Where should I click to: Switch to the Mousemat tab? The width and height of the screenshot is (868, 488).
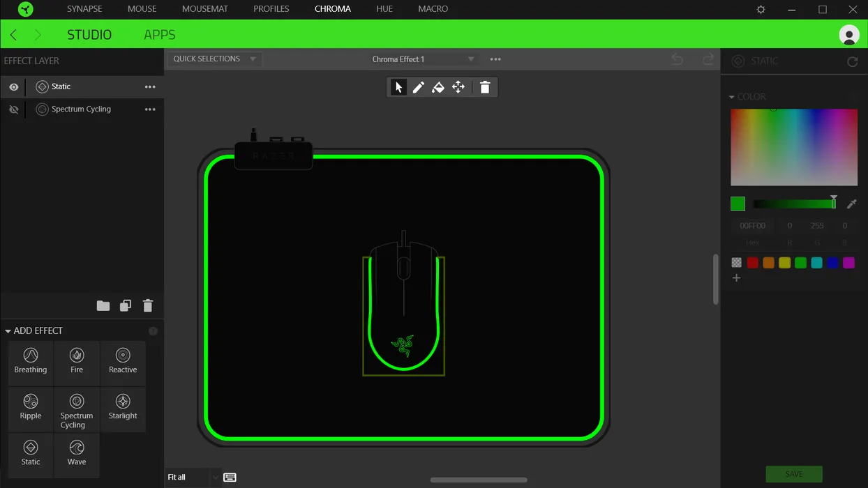click(x=205, y=9)
